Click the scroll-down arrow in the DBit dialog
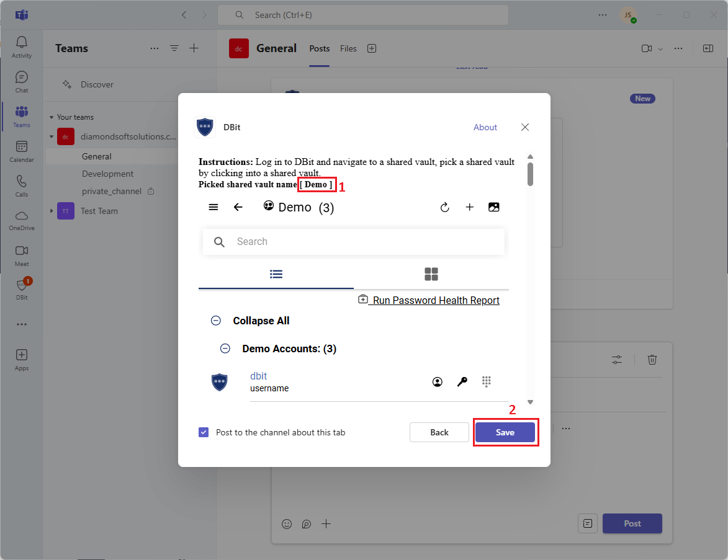This screenshot has height=560, width=728. click(x=530, y=402)
